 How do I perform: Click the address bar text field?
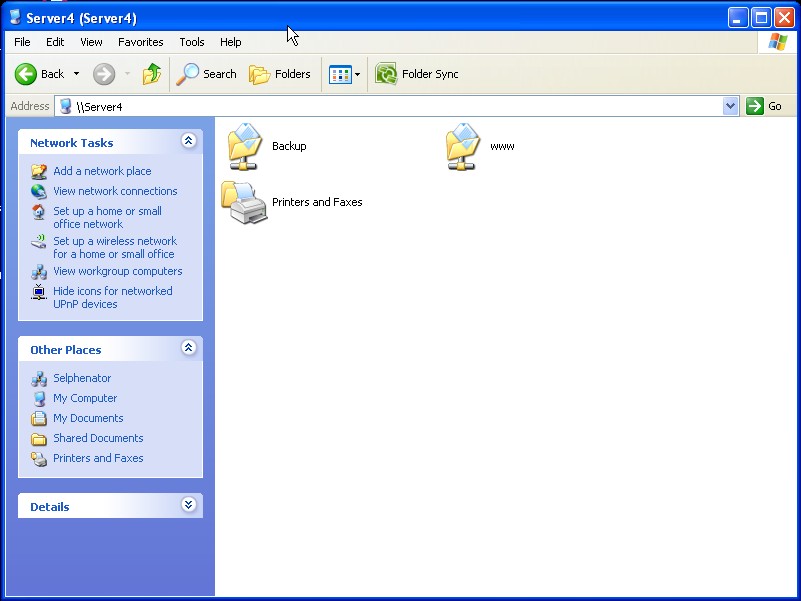pos(400,106)
